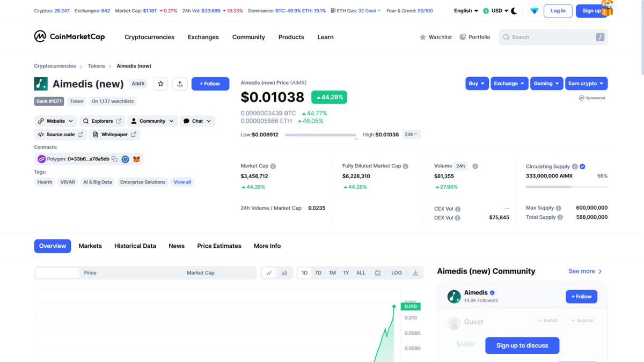Open Products menu
The width and height of the screenshot is (644, 362).
click(x=291, y=37)
